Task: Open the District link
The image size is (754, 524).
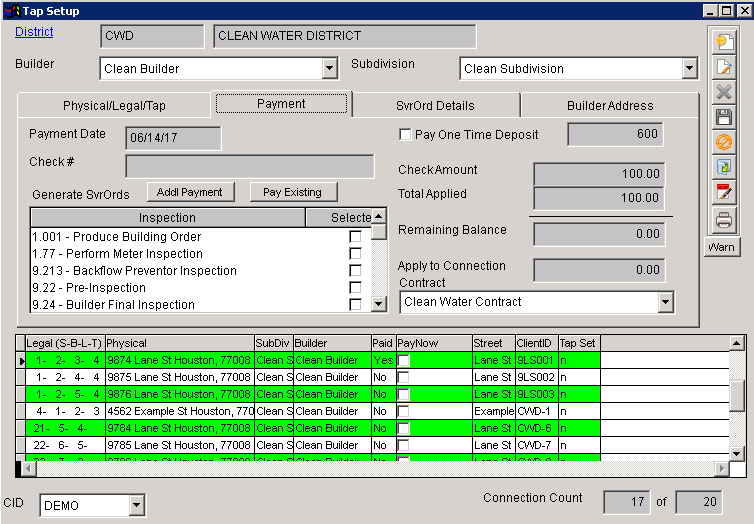Action: point(34,32)
